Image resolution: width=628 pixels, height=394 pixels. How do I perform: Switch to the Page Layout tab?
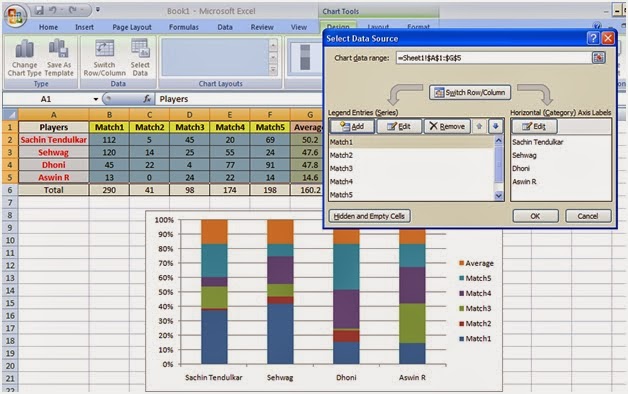(132, 27)
